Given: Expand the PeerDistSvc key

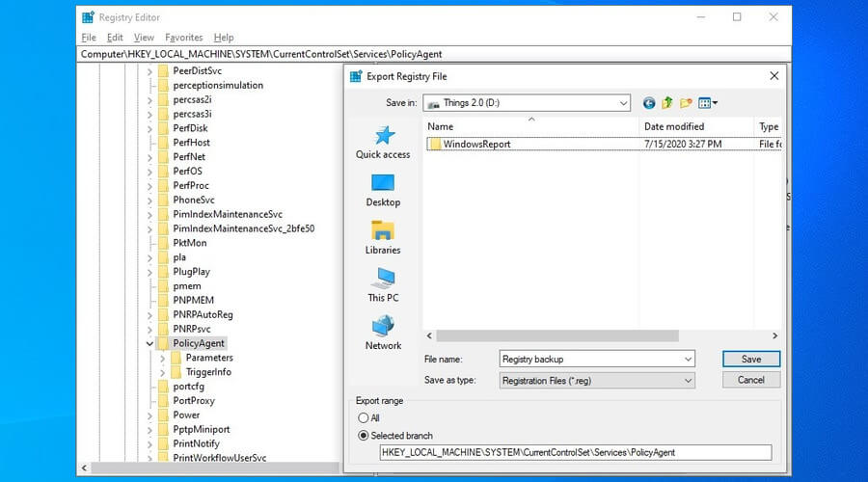Looking at the screenshot, I should click(x=149, y=71).
